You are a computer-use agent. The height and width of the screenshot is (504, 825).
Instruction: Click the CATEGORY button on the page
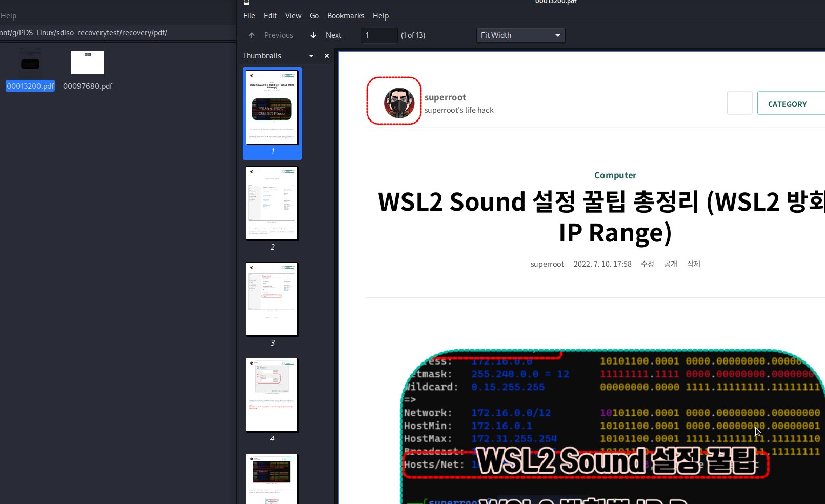(791, 104)
